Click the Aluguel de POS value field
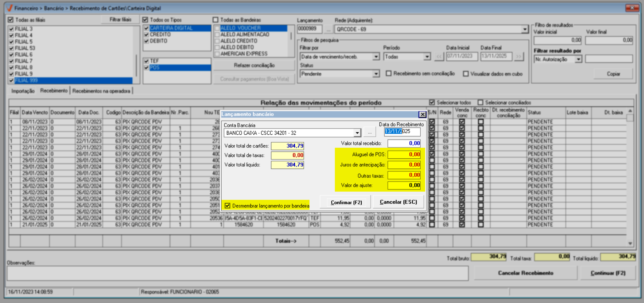 click(x=404, y=155)
